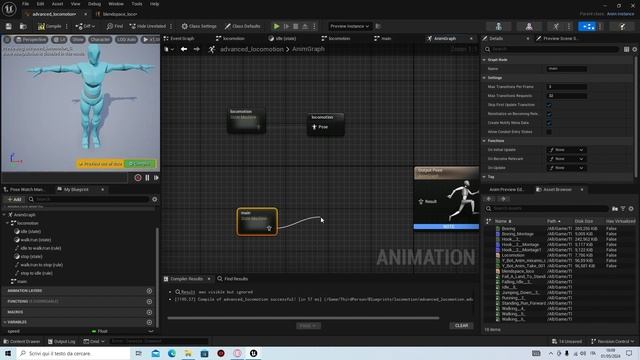Collapse the Variables section
This screenshot has height=360, width=640.
(x=4, y=322)
